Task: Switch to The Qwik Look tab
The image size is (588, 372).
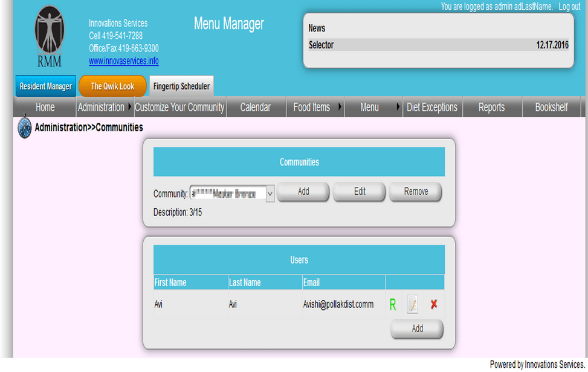Action: tap(112, 86)
